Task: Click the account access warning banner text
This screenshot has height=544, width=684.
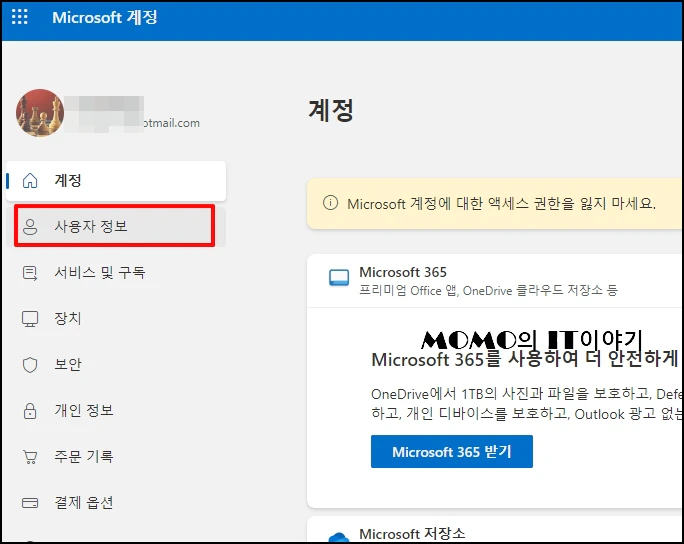Action: click(501, 203)
